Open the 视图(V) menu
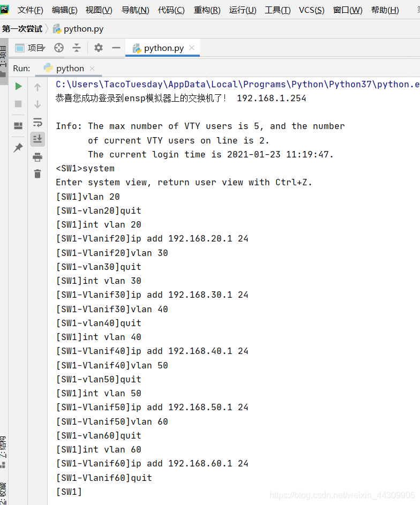This screenshot has height=505, width=420. coord(99,10)
